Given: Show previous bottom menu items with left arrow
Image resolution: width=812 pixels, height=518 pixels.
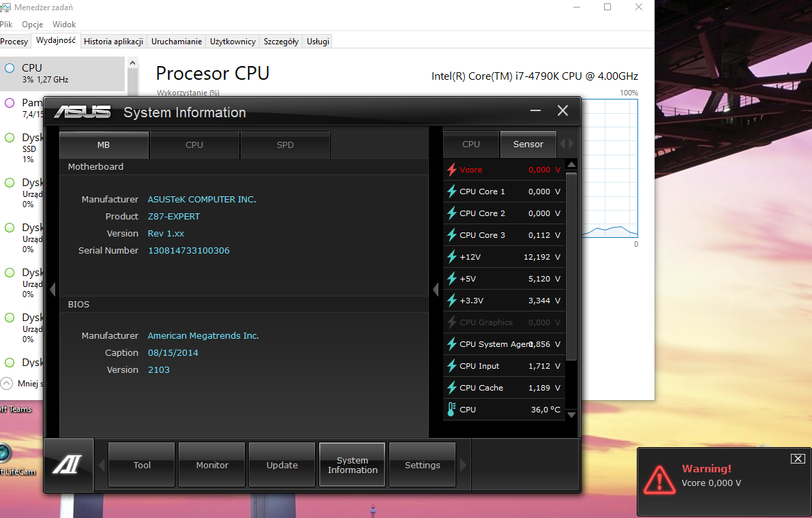Looking at the screenshot, I should click(102, 466).
